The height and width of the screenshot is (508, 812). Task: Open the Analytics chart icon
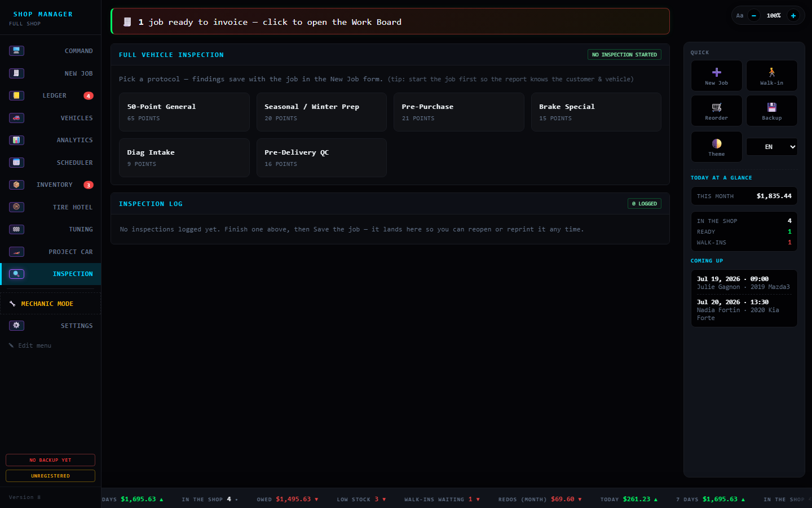16,140
